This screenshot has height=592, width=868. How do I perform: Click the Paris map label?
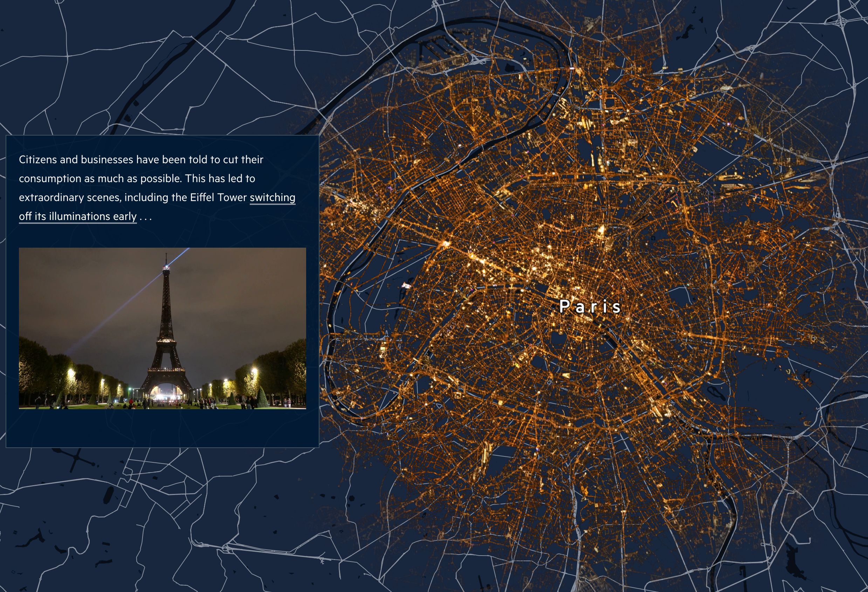590,307
